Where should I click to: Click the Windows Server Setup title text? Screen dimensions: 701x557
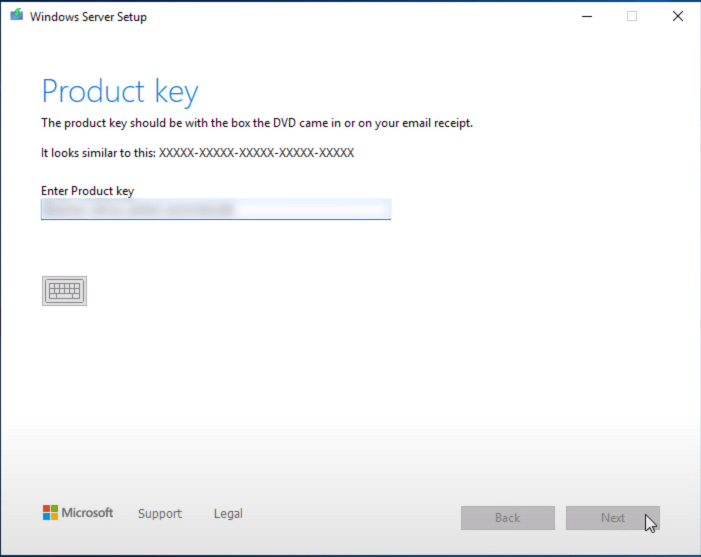pyautogui.click(x=88, y=17)
